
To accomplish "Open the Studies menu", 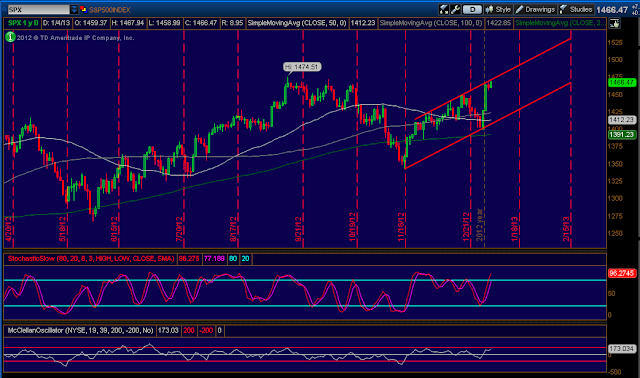I will click(x=576, y=9).
